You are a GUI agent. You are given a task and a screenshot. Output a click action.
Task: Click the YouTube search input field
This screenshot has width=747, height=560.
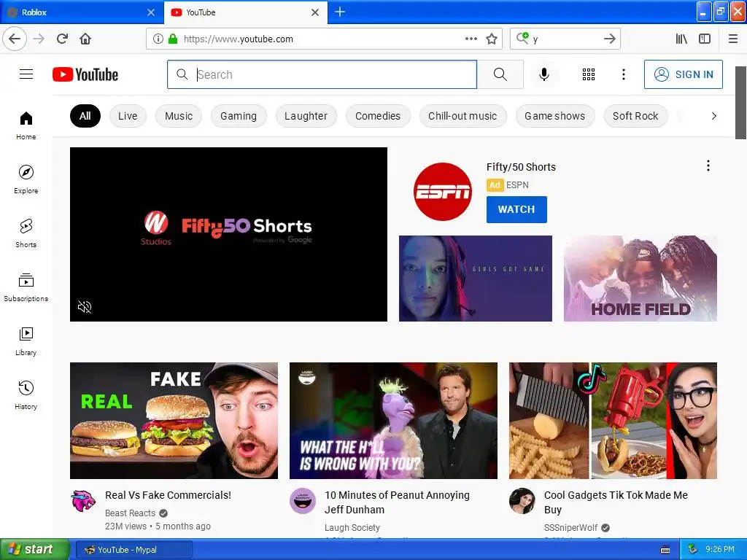[x=322, y=74]
